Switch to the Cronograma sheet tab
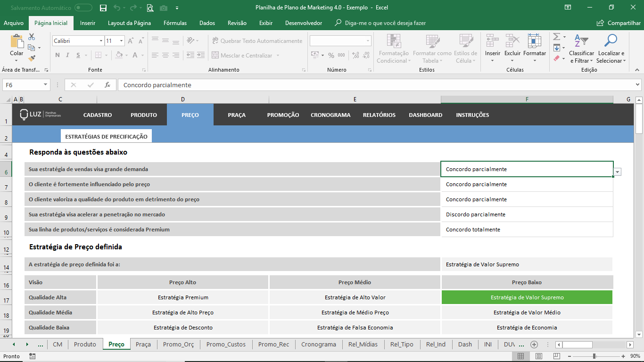 (318, 344)
